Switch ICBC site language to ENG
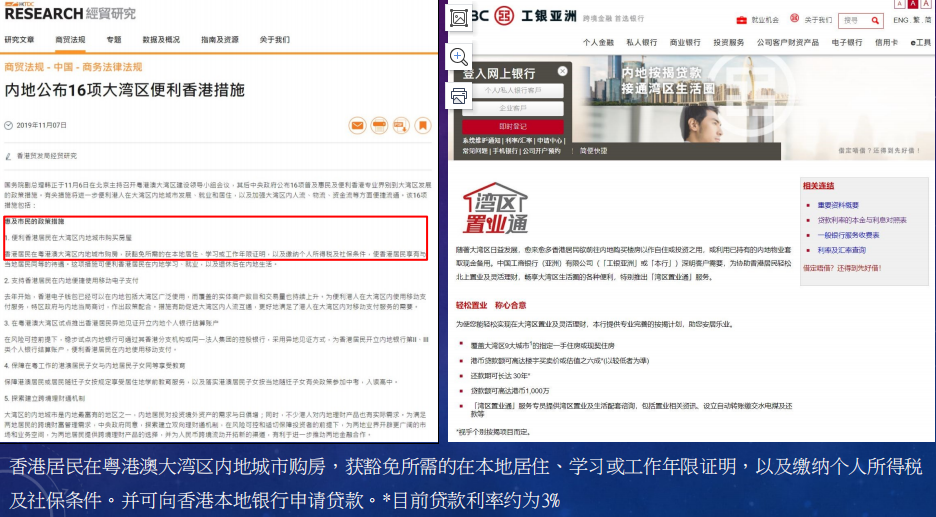The width and height of the screenshot is (936, 517). point(900,20)
